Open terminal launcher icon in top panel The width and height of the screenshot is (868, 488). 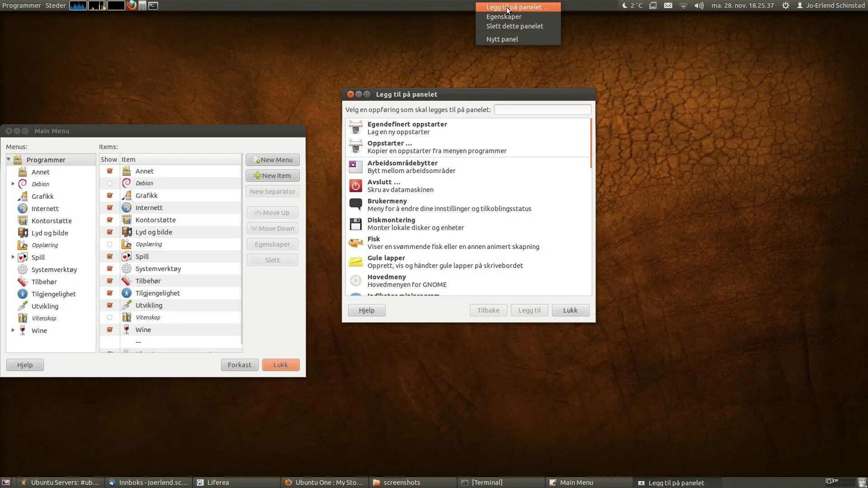153,5
